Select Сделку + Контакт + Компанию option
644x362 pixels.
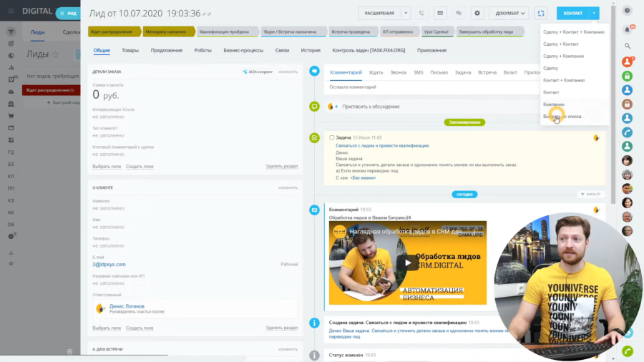point(574,32)
